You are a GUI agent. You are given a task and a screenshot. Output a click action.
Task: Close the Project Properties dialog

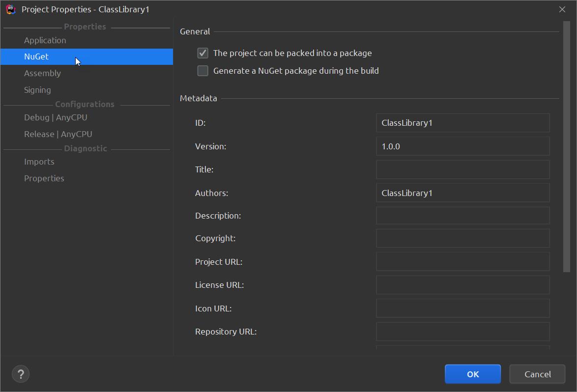[562, 9]
